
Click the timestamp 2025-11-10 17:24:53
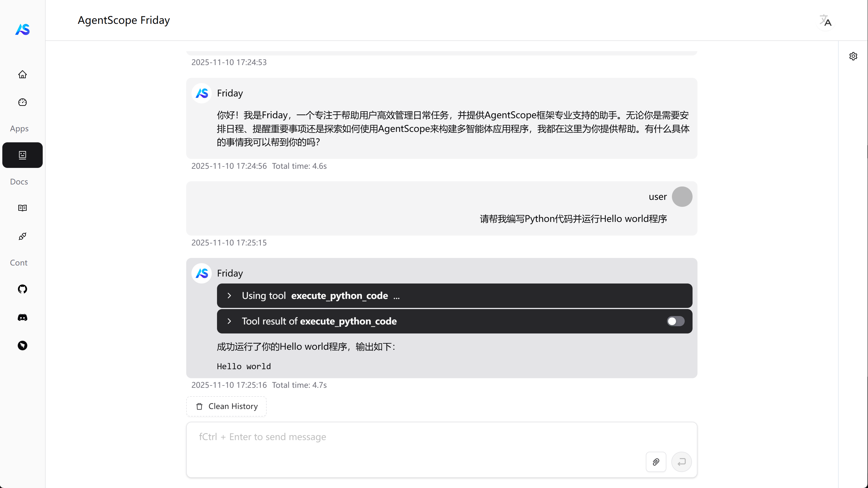coord(229,62)
